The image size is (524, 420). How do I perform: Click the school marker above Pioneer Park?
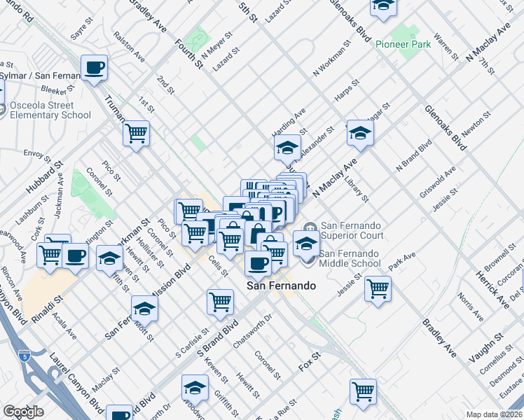pos(384,7)
